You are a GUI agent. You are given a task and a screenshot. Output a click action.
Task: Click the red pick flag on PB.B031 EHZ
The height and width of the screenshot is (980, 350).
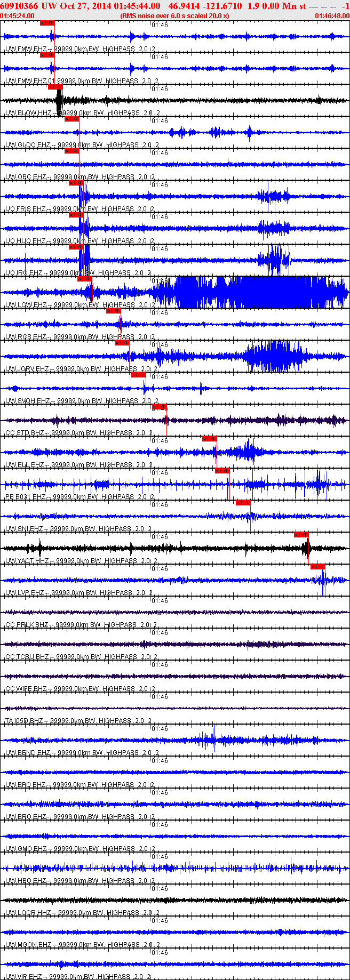click(222, 470)
